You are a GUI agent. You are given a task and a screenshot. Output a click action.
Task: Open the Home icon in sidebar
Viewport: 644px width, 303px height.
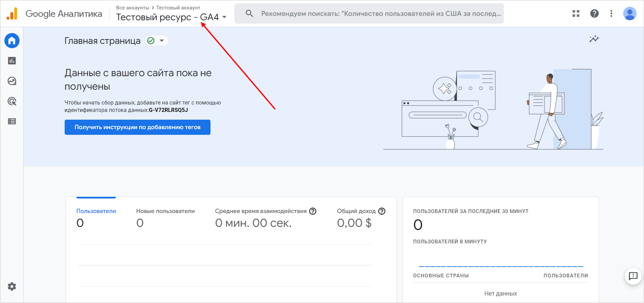tap(12, 41)
